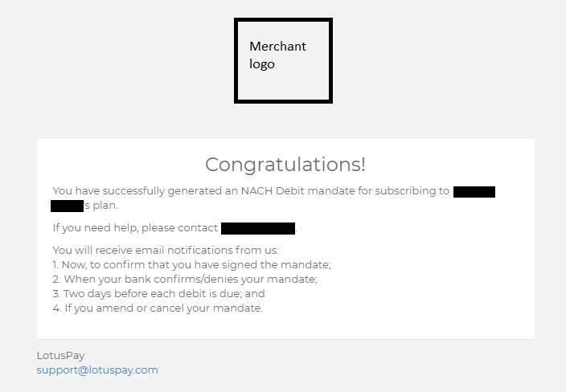The image size is (566, 392).
Task: Click list item 2 about bank confirmation
Action: point(185,279)
